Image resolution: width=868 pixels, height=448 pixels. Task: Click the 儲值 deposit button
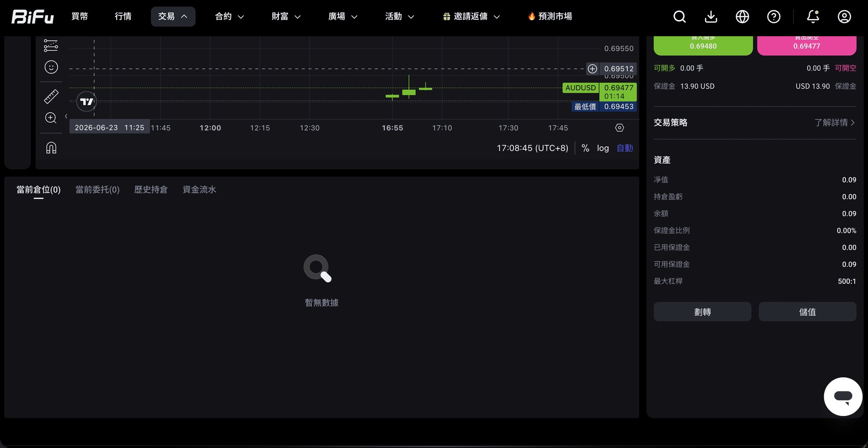(x=807, y=312)
